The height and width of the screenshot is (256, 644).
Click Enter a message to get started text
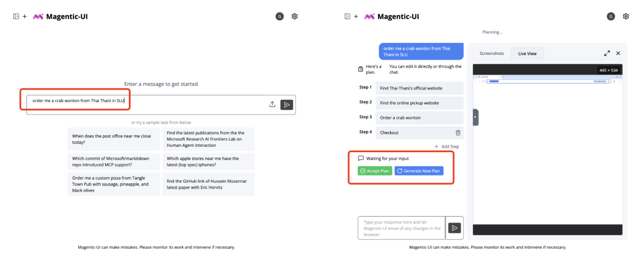[x=161, y=84]
